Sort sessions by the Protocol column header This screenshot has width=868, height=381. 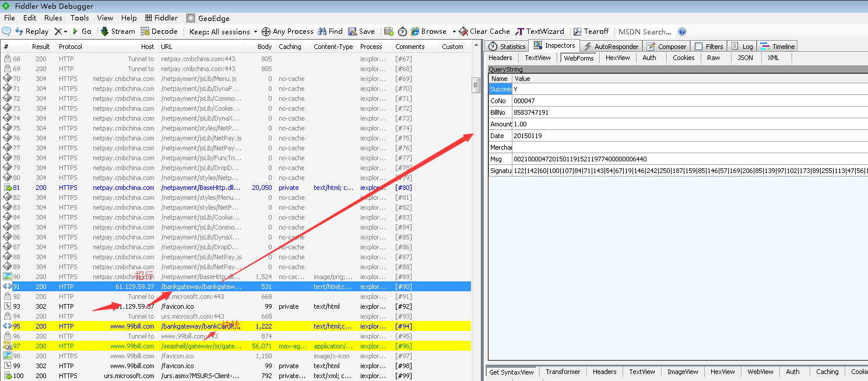tap(71, 47)
